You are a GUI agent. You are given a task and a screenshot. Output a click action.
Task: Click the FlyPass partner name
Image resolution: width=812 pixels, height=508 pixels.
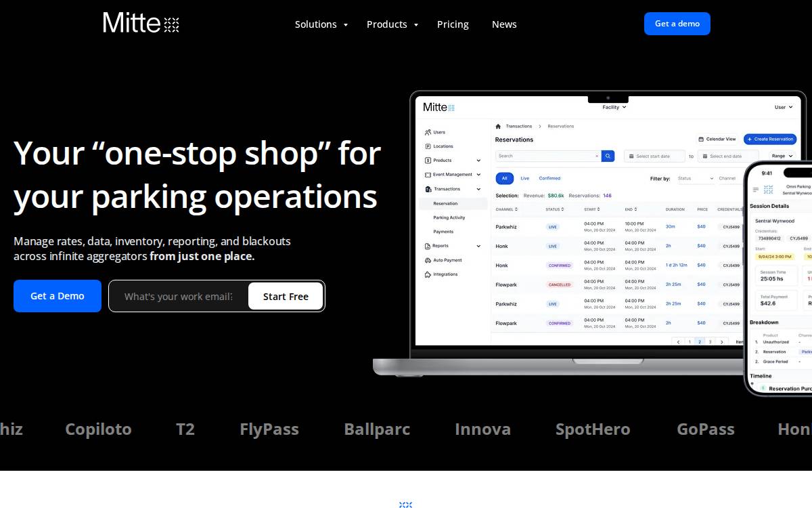click(x=269, y=429)
